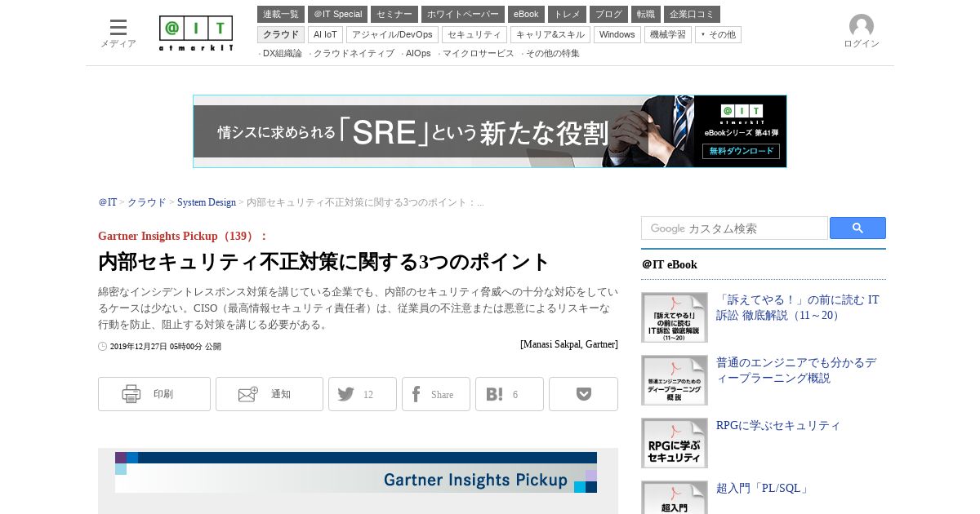Open the eBook menu item

(x=526, y=14)
